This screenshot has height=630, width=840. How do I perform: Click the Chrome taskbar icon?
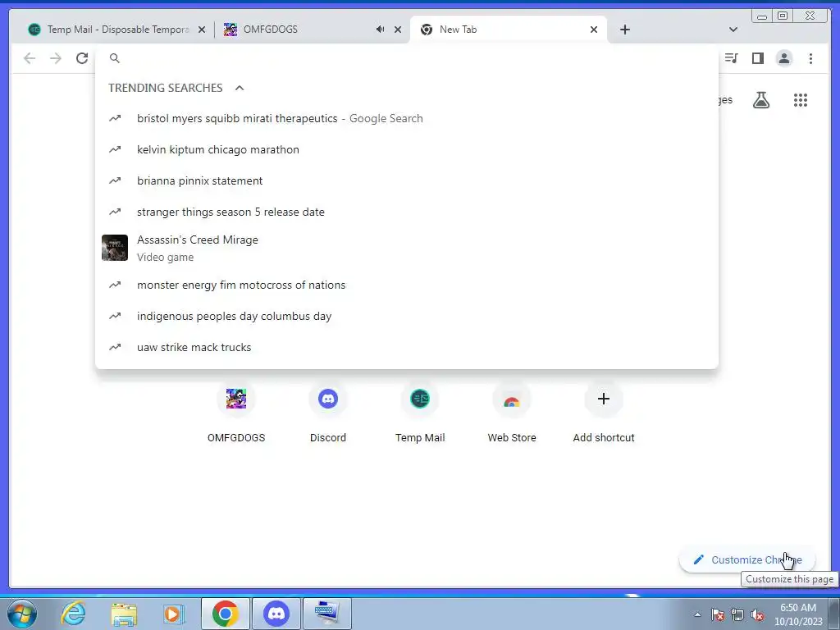225,614
